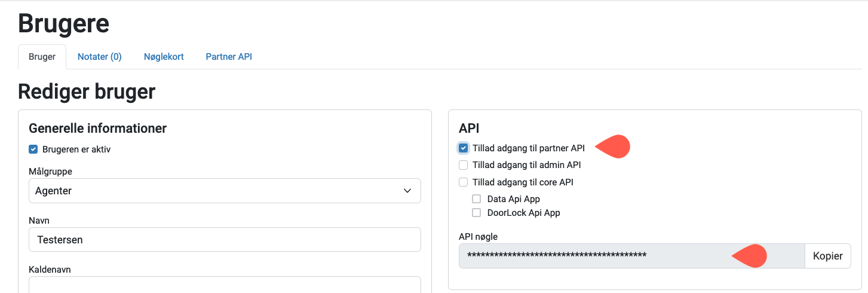Viewport: 868px width, 293px height.
Task: Click the Rediger bruger heading
Action: pos(87,91)
